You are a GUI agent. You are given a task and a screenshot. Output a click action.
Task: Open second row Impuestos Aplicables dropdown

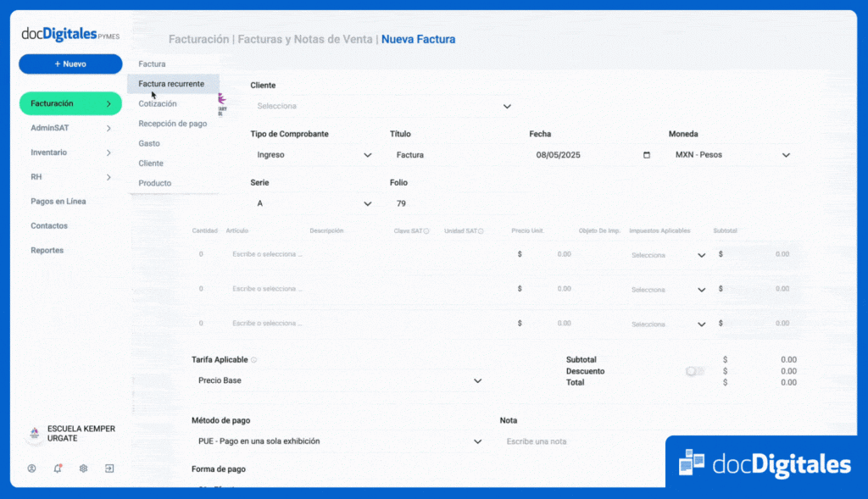pos(668,290)
